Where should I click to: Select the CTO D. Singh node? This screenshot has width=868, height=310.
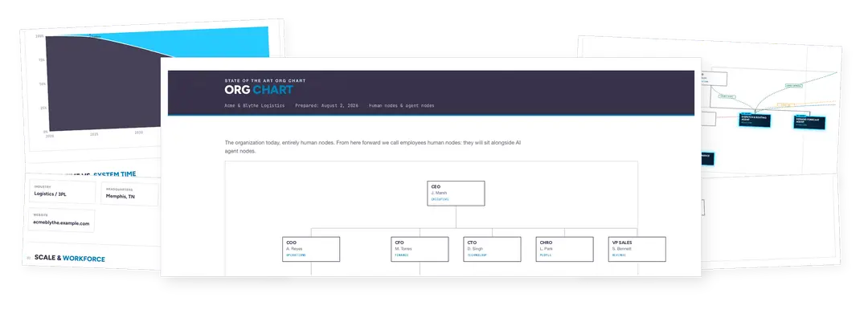[492, 249]
